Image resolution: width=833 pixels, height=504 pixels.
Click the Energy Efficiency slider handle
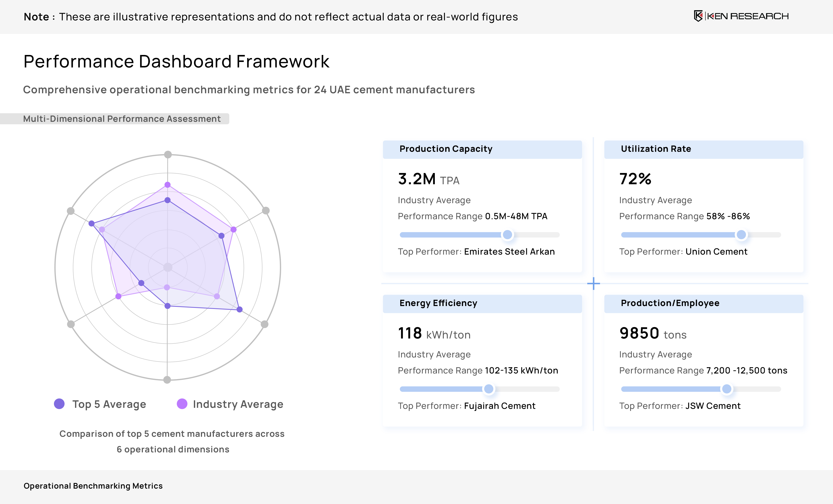coord(489,389)
